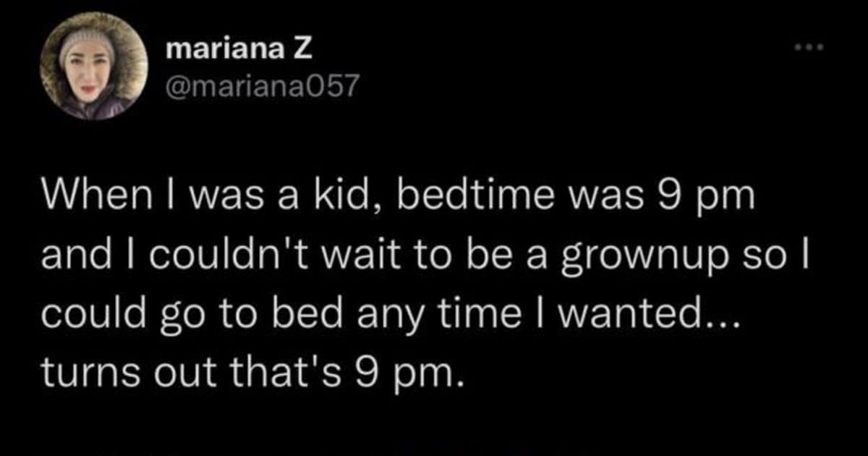Click the @mariana057 handle
This screenshot has height=456, width=868.
pyautogui.click(x=262, y=88)
